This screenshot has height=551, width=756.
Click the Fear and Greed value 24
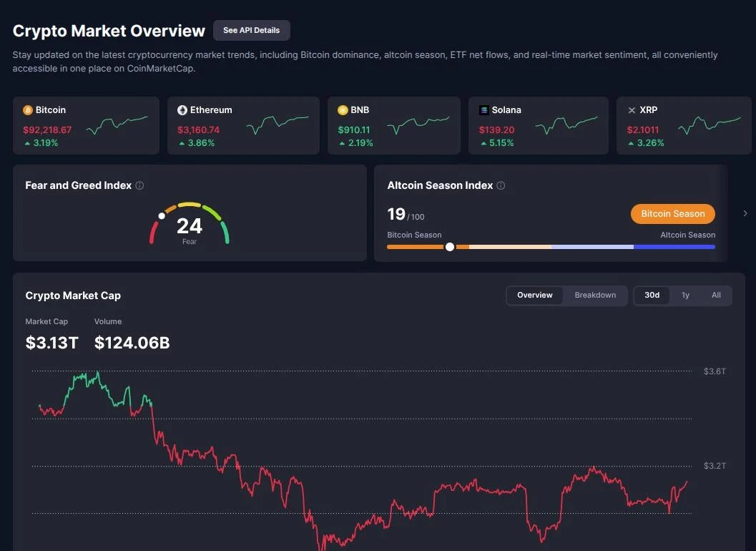189,226
